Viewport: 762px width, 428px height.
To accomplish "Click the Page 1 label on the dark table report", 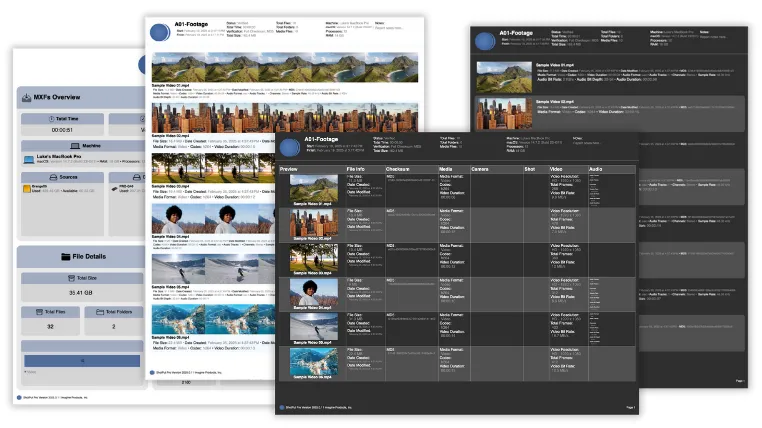I will click(x=630, y=408).
